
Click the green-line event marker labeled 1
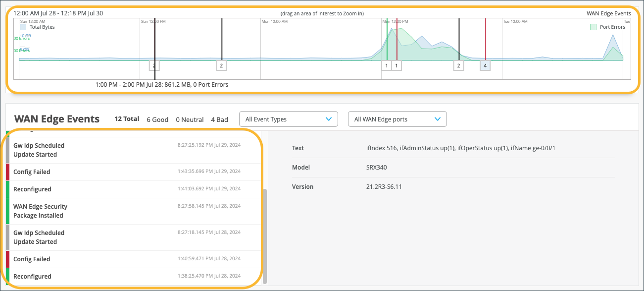pyautogui.click(x=387, y=65)
